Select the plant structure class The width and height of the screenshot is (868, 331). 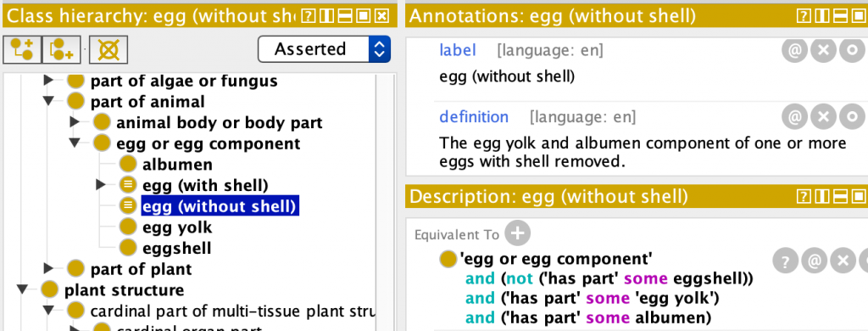(125, 290)
